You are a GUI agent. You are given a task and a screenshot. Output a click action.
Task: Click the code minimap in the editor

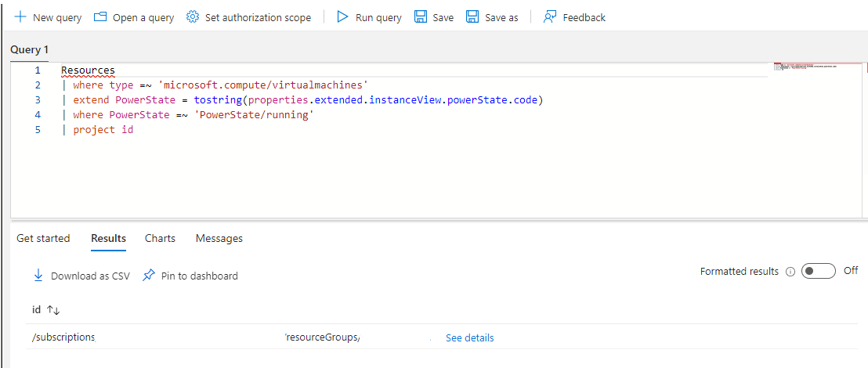[817, 67]
